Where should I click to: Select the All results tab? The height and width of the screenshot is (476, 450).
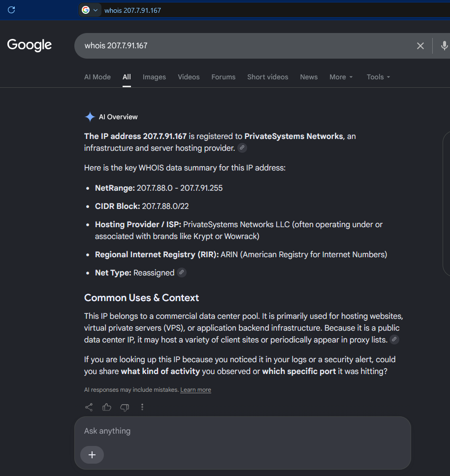(x=127, y=77)
